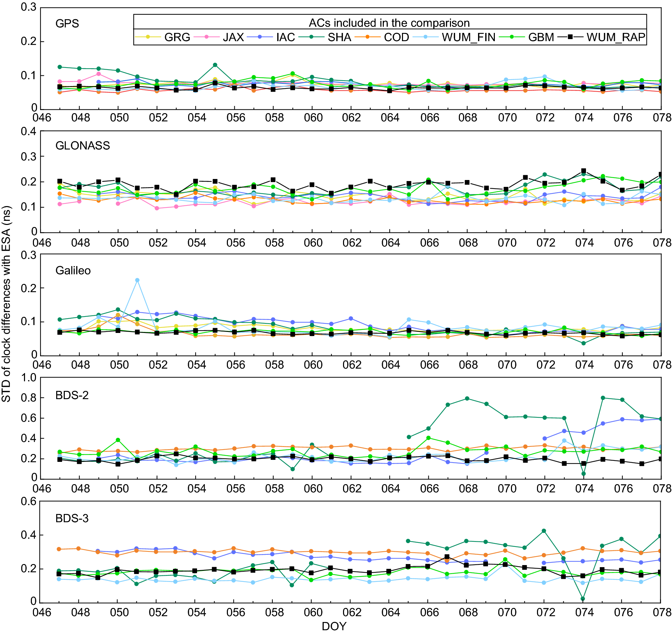Click the SHA legend entry
The image size is (672, 634).
click(x=325, y=37)
